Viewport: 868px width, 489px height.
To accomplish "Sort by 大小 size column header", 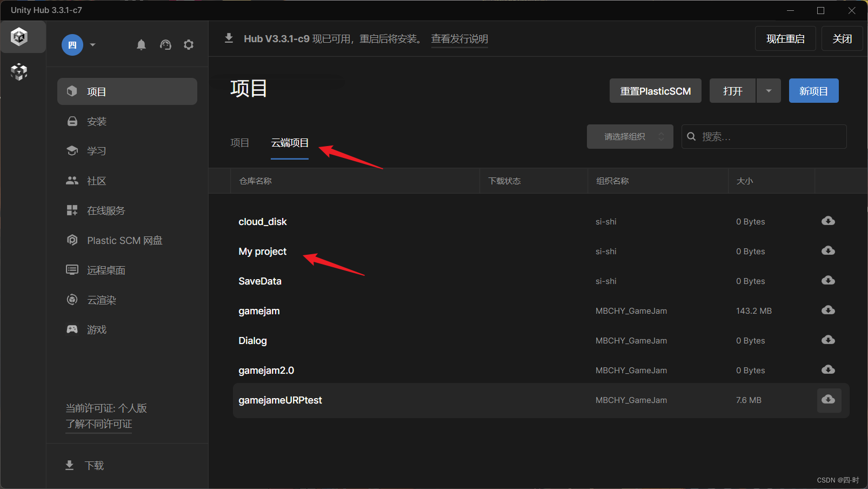I will point(744,181).
